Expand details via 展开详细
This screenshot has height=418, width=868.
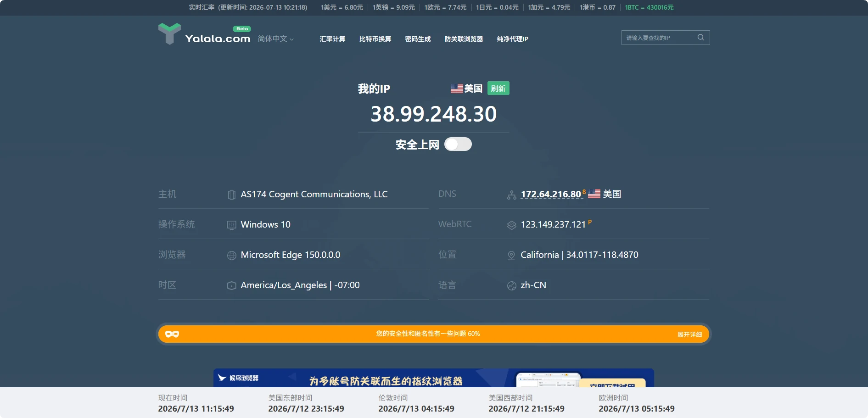[689, 334]
